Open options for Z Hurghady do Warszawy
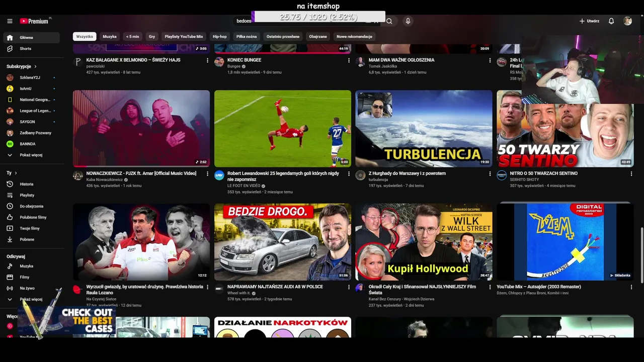The height and width of the screenshot is (362, 644). (x=490, y=173)
